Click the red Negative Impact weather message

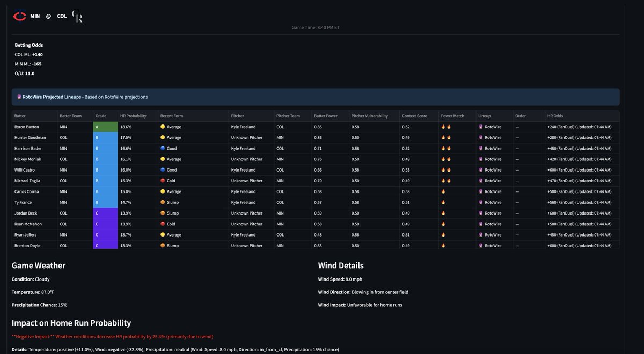tap(112, 337)
